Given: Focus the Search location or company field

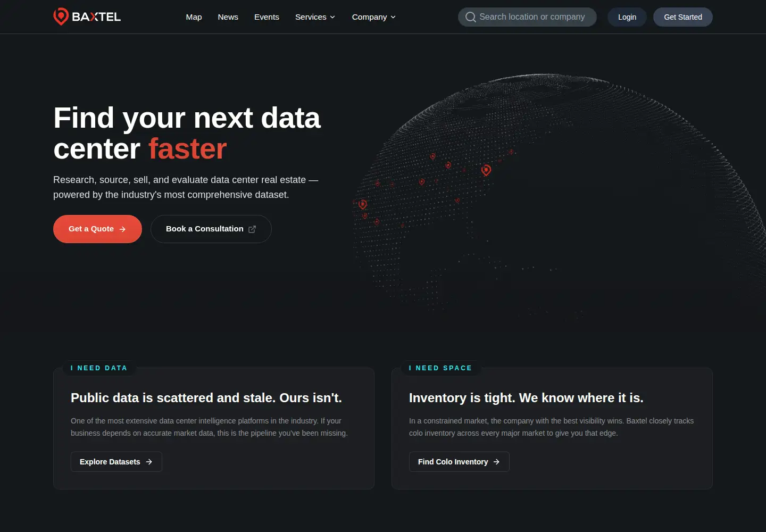Looking at the screenshot, I should (527, 17).
